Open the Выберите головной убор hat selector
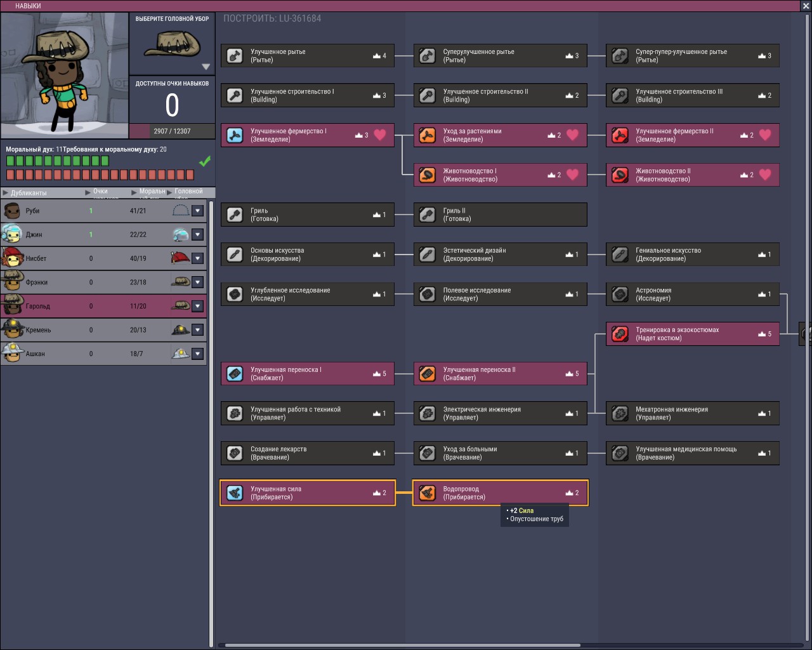The height and width of the screenshot is (650, 812). pyautogui.click(x=172, y=44)
